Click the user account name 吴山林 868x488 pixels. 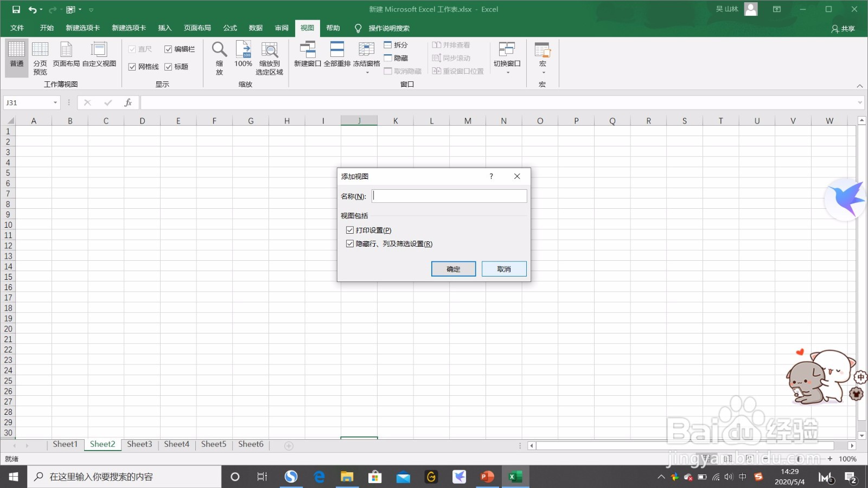[727, 9]
